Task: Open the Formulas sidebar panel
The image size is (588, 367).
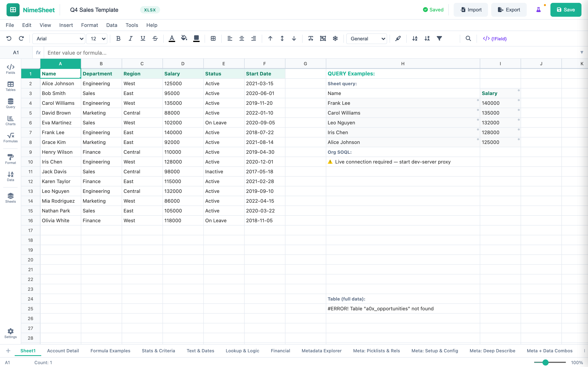Action: tap(10, 138)
